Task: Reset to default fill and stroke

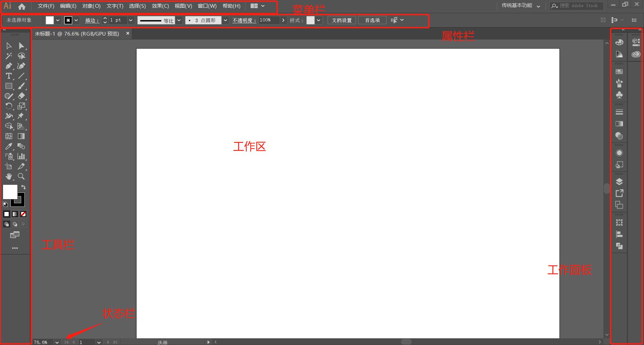Action: point(5,204)
